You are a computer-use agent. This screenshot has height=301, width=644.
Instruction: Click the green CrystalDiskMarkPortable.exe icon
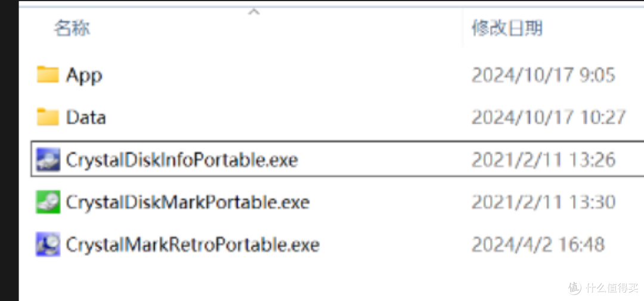[x=48, y=201]
